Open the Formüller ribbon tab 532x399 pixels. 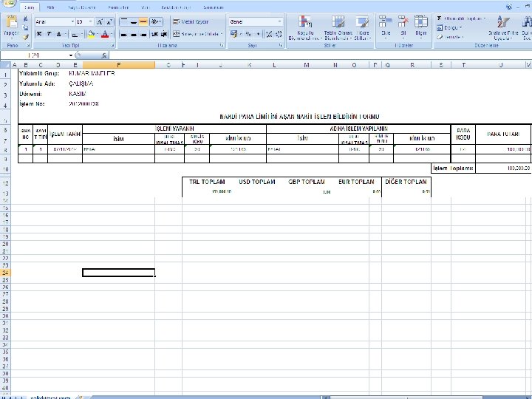pyautogui.click(x=118, y=7)
